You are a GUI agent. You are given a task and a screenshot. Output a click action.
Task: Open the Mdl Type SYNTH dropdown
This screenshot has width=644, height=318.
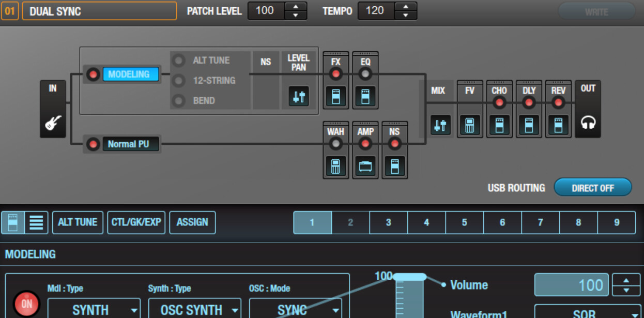point(94,309)
